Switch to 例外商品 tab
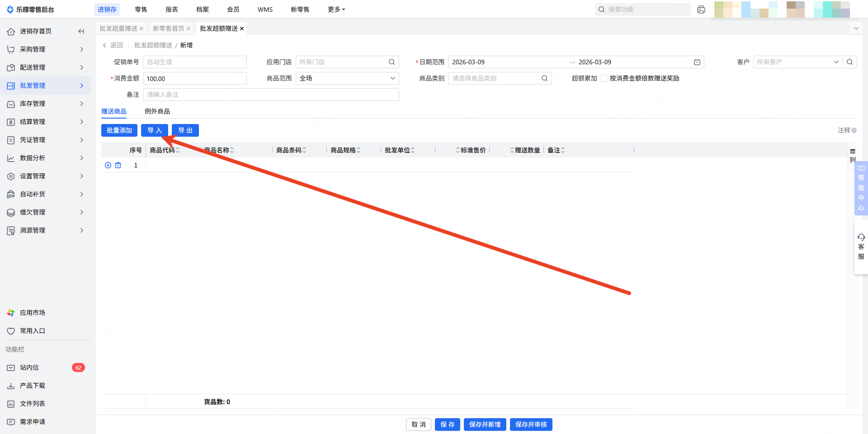The height and width of the screenshot is (434, 868). 157,111
